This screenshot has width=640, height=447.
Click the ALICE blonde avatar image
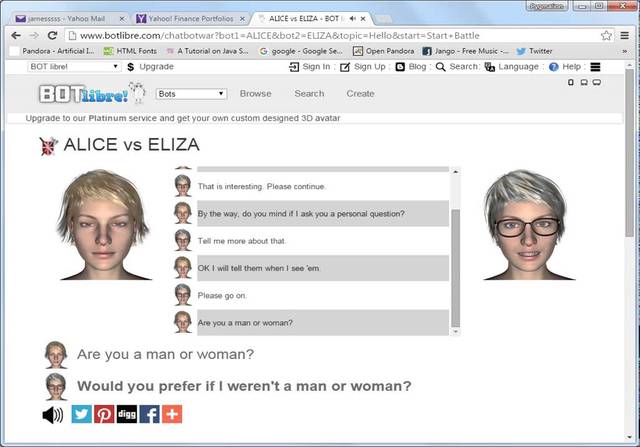click(104, 225)
